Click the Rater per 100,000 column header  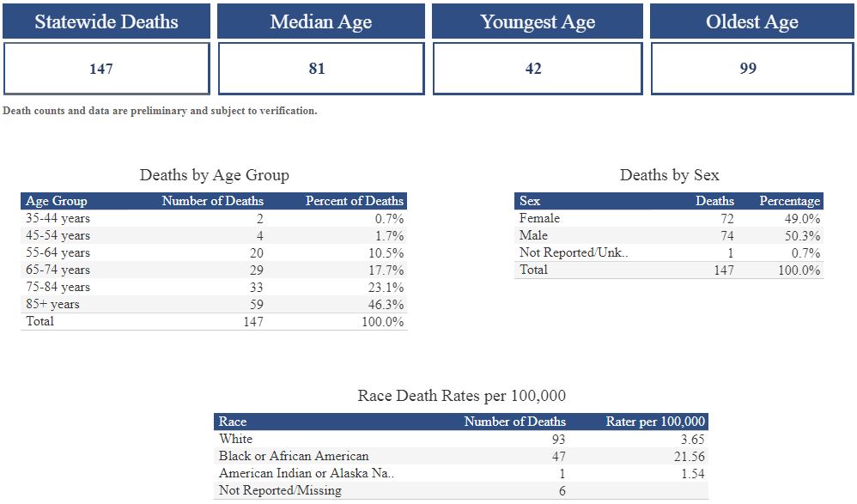pos(655,422)
